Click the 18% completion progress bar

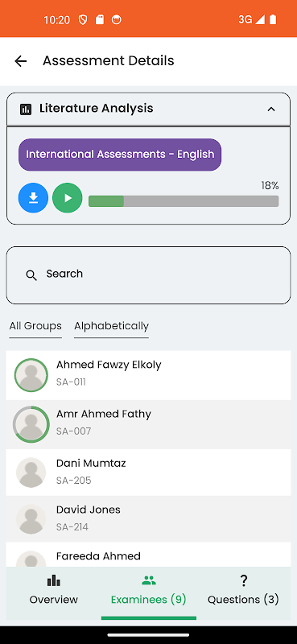[x=184, y=201]
